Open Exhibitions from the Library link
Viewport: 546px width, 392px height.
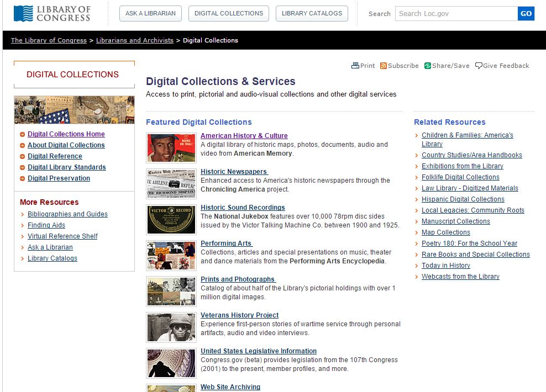[x=463, y=166]
